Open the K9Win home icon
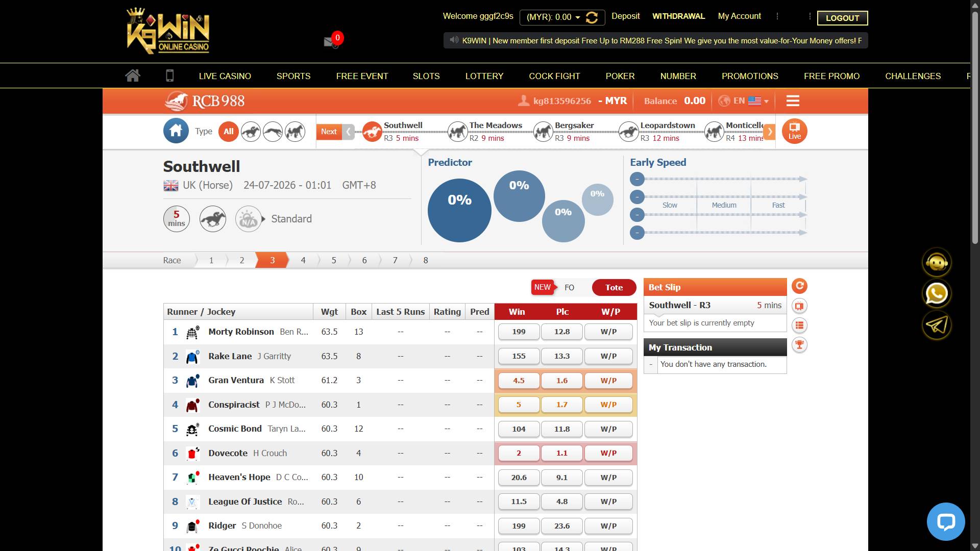Screen dimensions: 980x551 (x=133, y=76)
